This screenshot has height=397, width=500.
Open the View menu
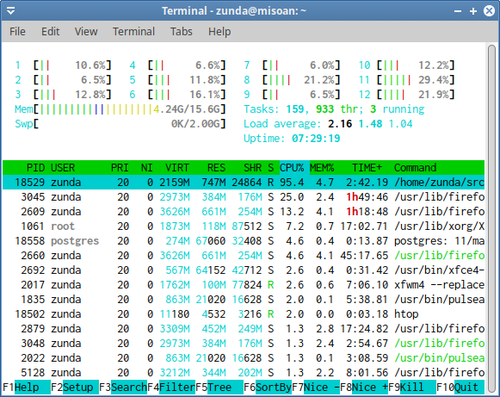[86, 32]
